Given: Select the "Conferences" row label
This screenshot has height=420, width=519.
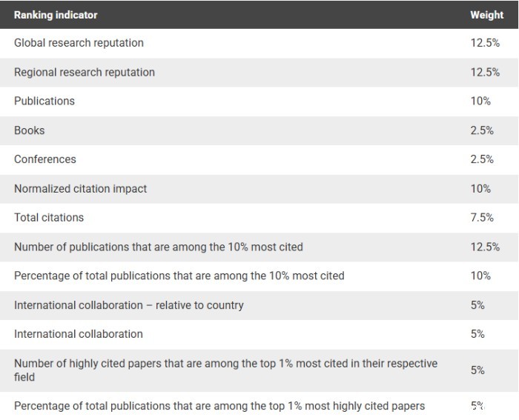Looking at the screenshot, I should coord(45,159).
